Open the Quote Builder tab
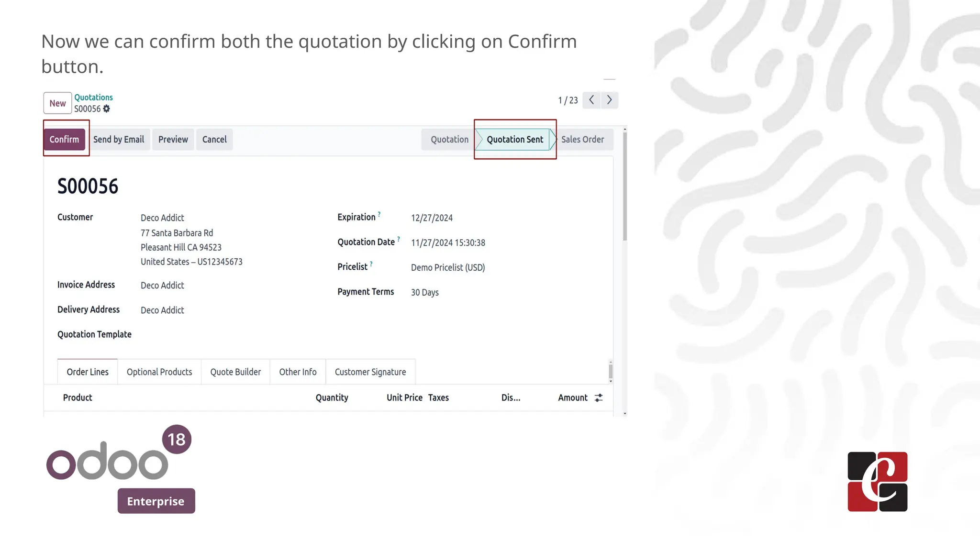The width and height of the screenshot is (980, 551). click(x=235, y=372)
